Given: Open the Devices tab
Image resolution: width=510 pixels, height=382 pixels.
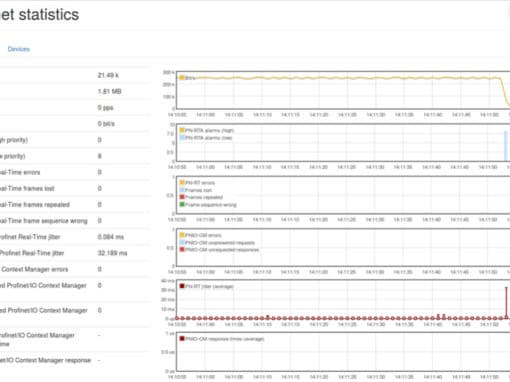Looking at the screenshot, I should tap(19, 49).
